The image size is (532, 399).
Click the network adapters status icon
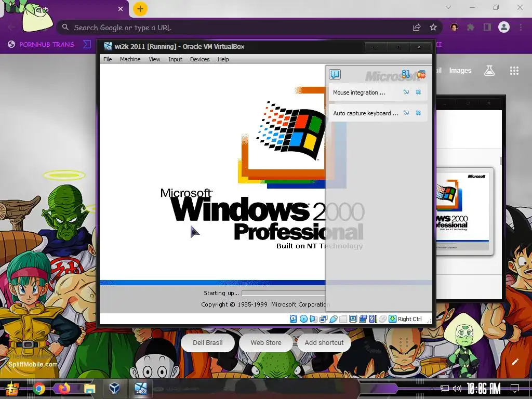point(323,319)
